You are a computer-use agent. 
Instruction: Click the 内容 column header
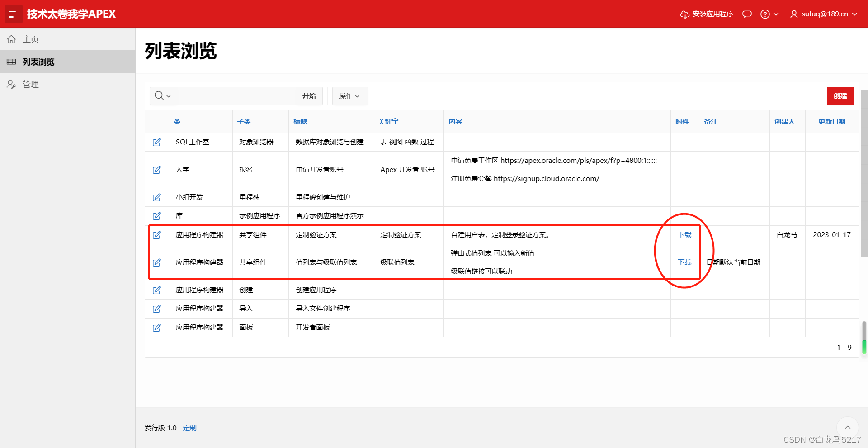[455, 122]
